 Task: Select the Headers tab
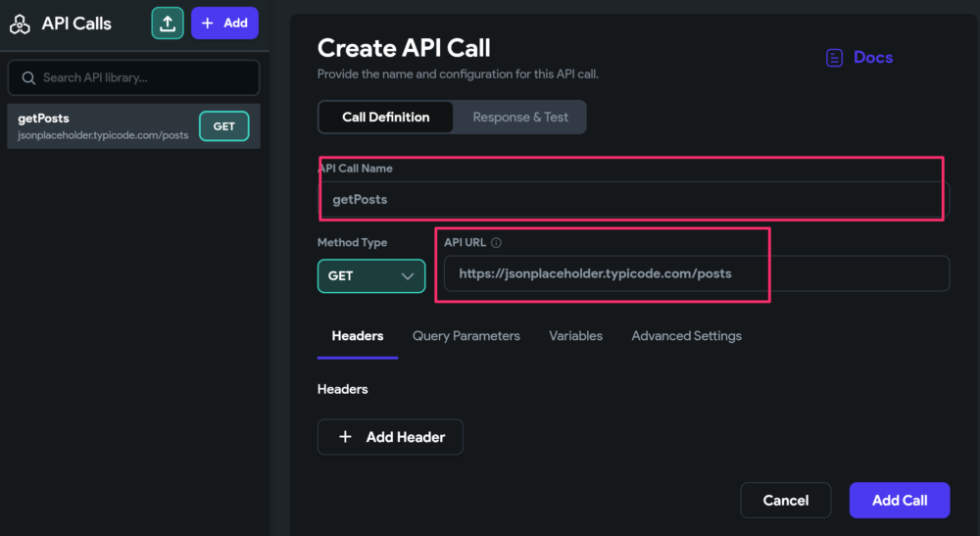(358, 336)
